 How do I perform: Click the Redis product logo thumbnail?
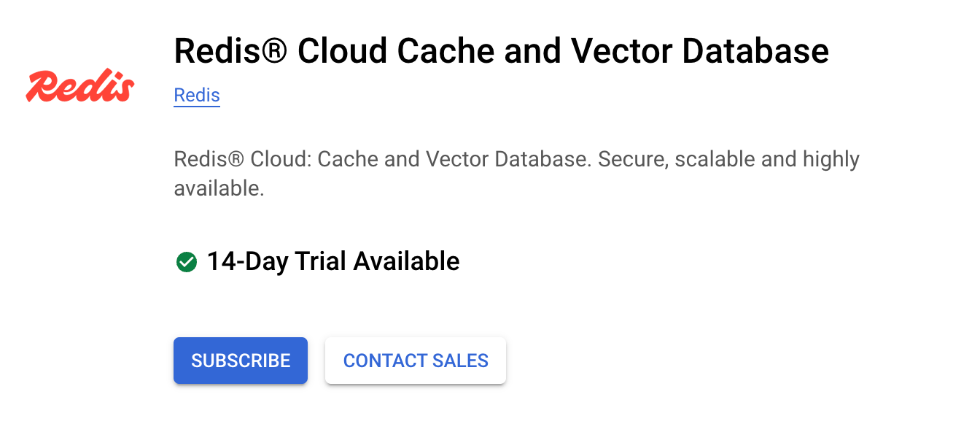[x=80, y=87]
